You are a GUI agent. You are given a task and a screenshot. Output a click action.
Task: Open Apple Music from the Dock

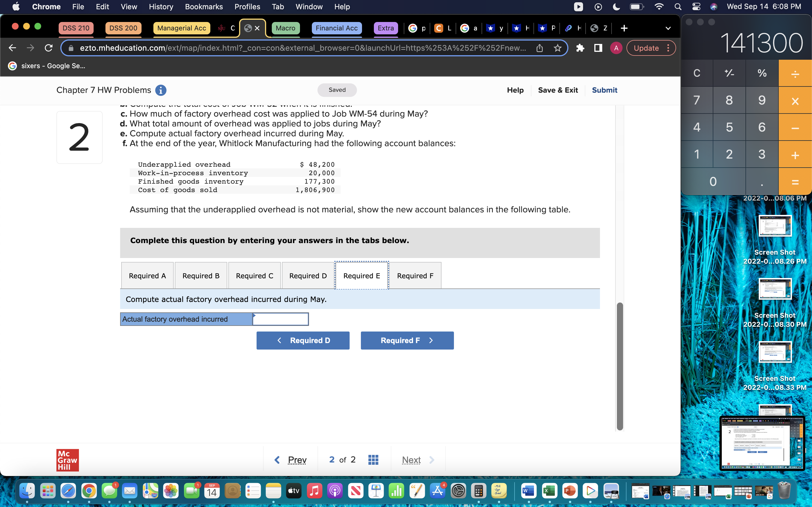314,491
